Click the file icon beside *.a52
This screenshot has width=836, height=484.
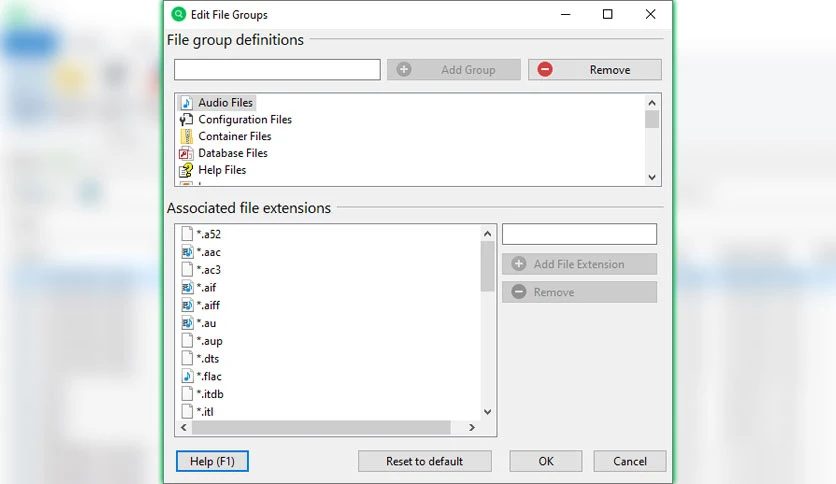tap(187, 233)
